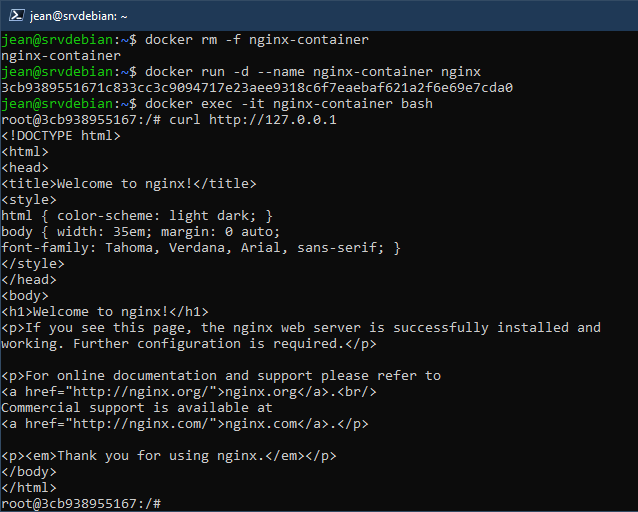Screen dimensions: 638x512
Task: Click the body width 35em line
Action: click(140, 232)
